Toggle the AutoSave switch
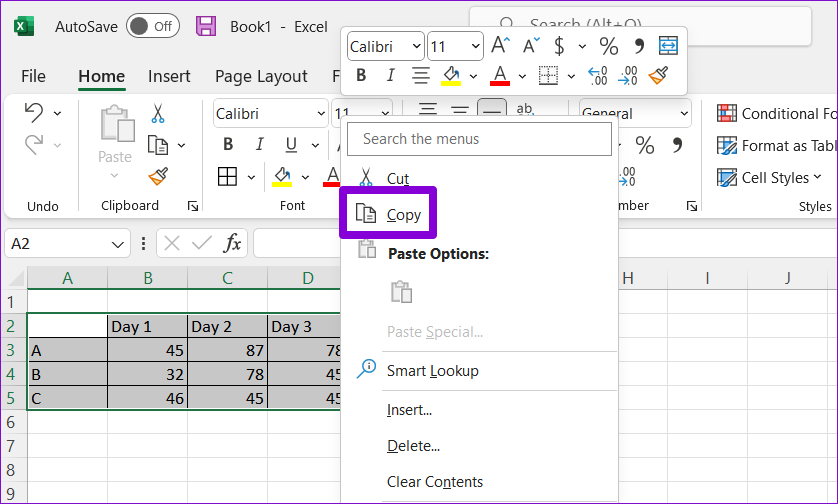This screenshot has height=504, width=838. coord(152,27)
